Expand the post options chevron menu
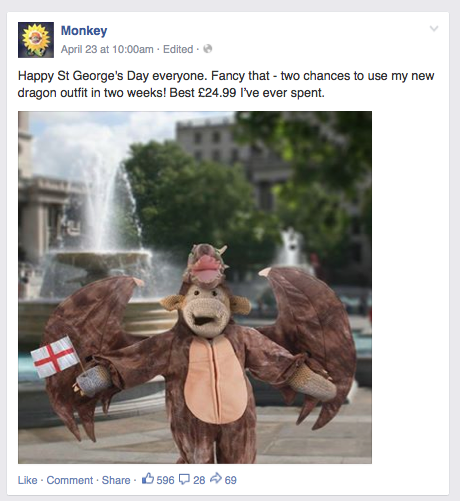Viewport: 460px width, 501px height. coord(434,28)
